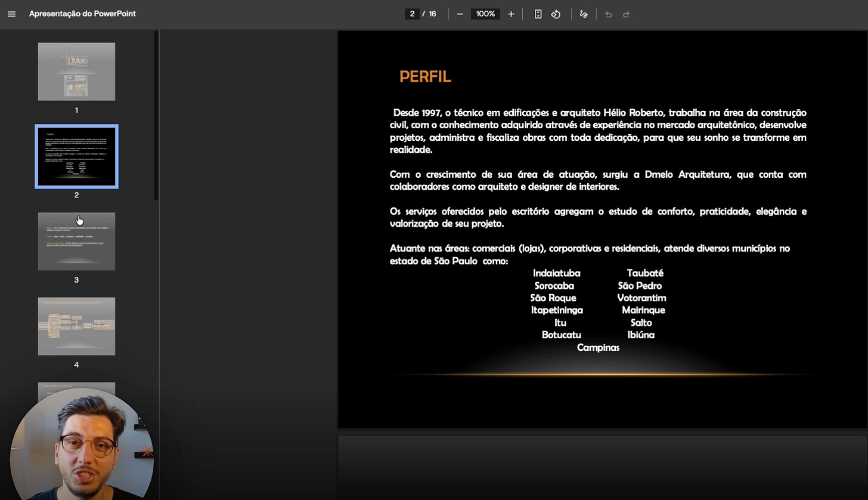Click the paragraph starting 'Os serviços oferecidos'

coord(598,218)
